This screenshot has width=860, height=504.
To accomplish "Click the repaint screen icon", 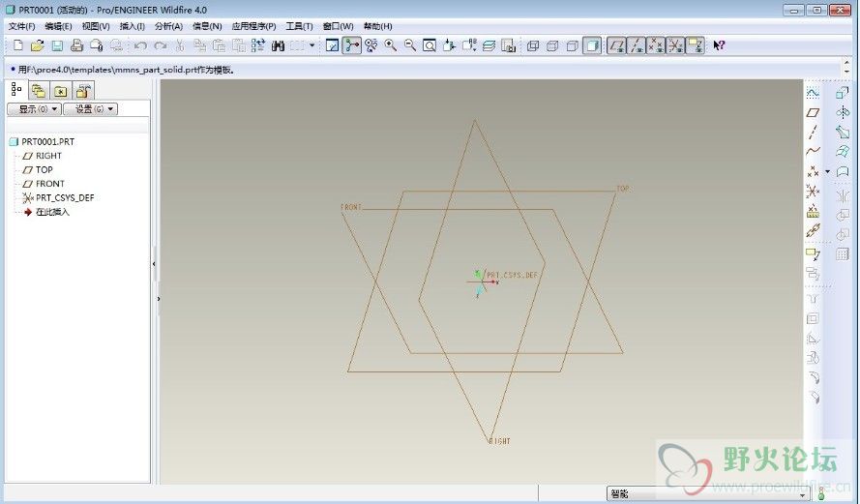I will coord(332,45).
